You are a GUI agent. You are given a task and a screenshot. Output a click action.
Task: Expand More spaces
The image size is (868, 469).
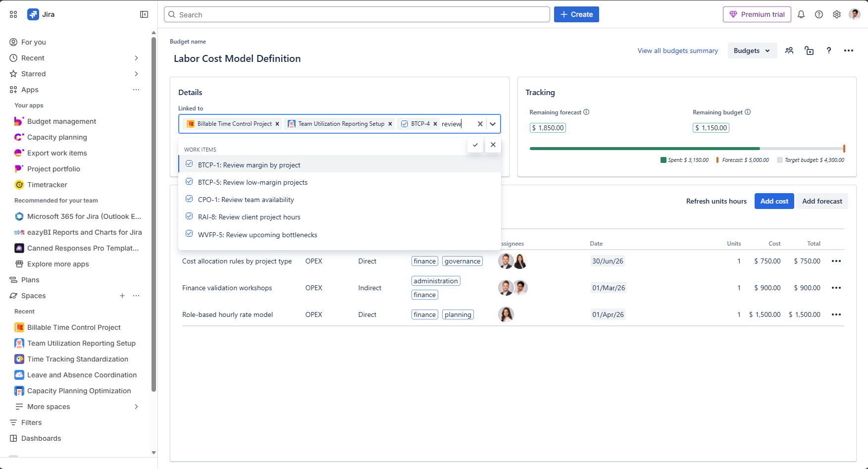pos(136,407)
